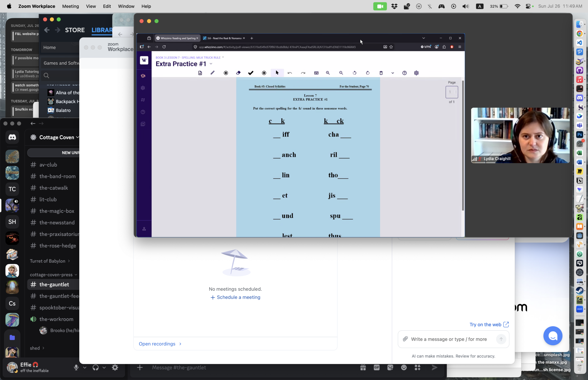The width and height of the screenshot is (588, 380).
Task: Open the browser tab list chevron
Action: coord(424,38)
